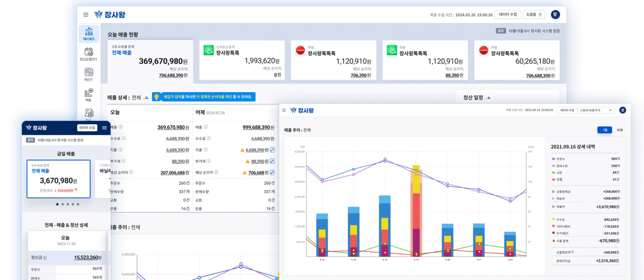Click the 공지 notice badge in main dashboard
The image size is (644, 280).
pyautogui.click(x=501, y=31)
